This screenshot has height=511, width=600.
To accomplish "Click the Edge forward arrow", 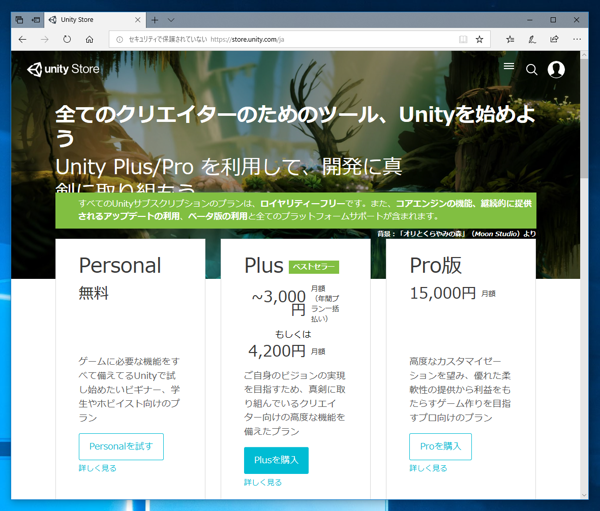I will [45, 39].
